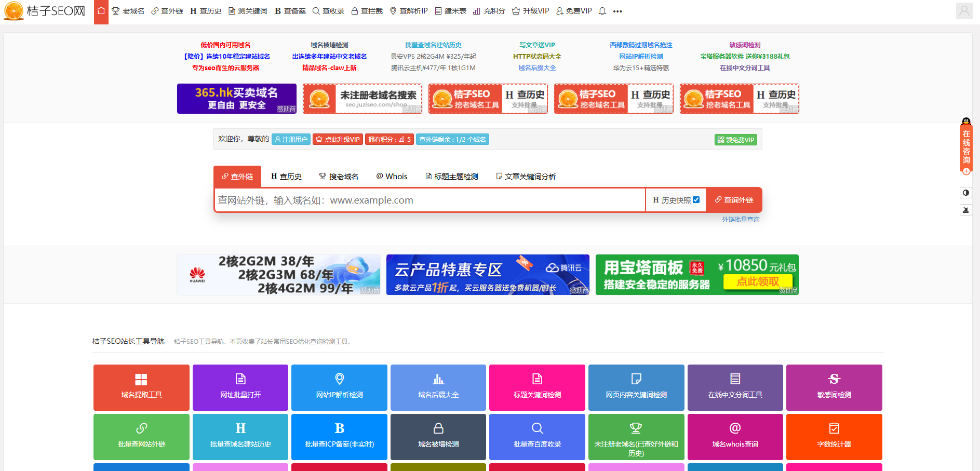980x471 pixels.
Task: Open 查拦截 in the top navigation
Action: pos(367,11)
